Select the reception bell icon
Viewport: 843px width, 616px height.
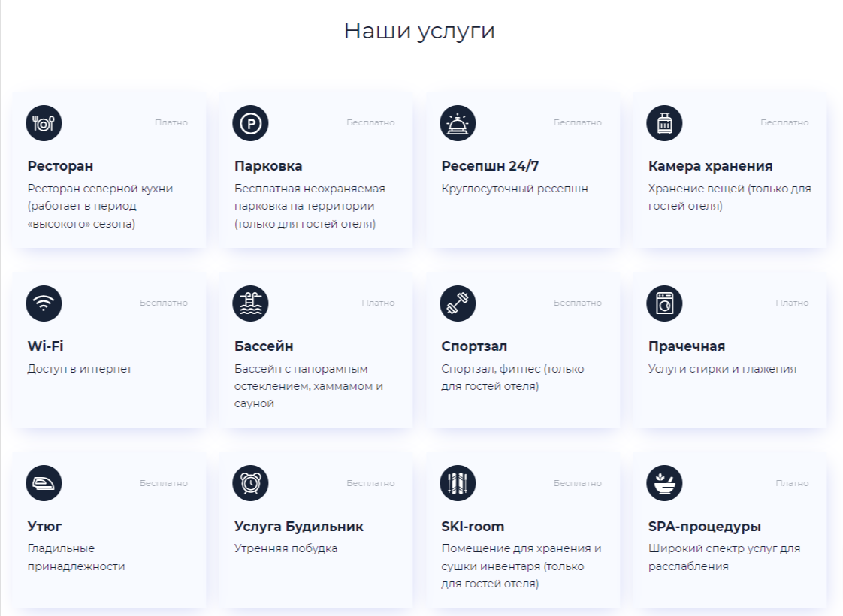[x=458, y=123]
